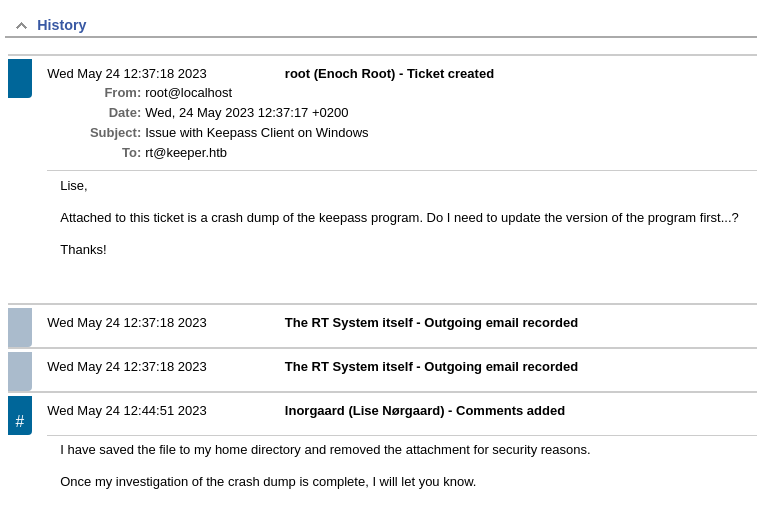Click the root@localhost sender address
The height and width of the screenshot is (523, 757).
click(189, 93)
